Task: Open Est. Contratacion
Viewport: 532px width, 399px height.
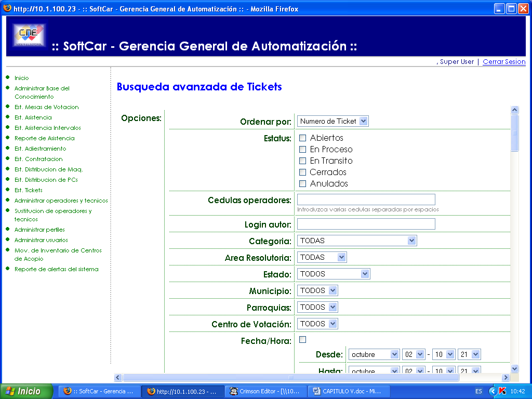Action: tap(38, 159)
